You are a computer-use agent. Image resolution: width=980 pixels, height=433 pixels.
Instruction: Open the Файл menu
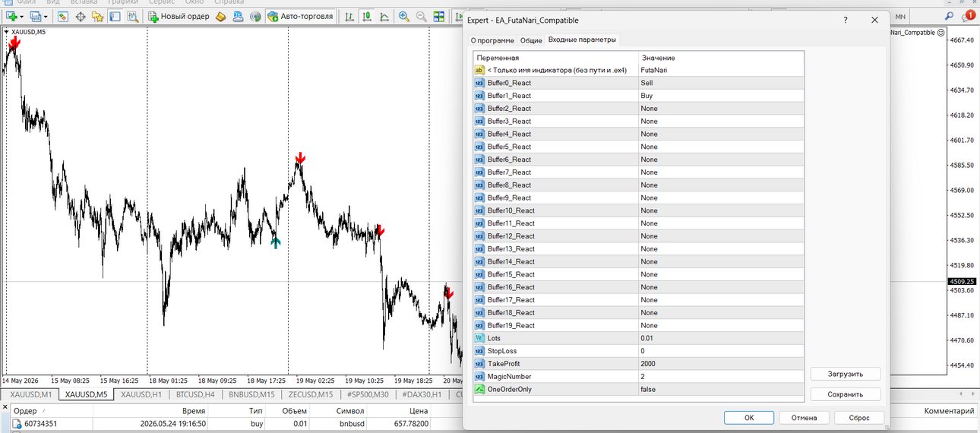click(27, 2)
